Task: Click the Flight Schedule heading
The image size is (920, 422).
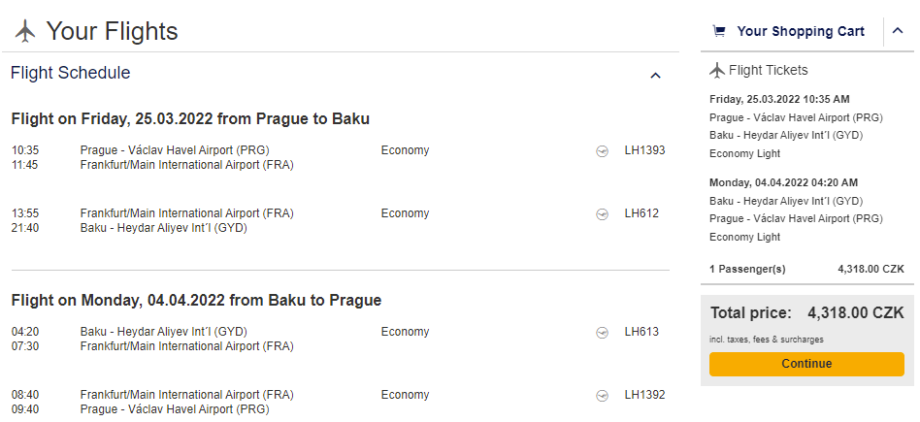Action: 70,73
